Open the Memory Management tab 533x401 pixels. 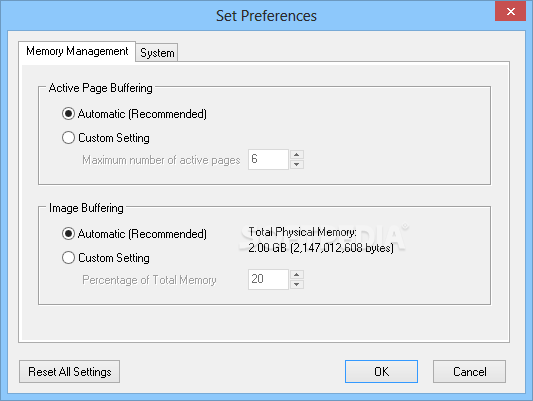77,52
